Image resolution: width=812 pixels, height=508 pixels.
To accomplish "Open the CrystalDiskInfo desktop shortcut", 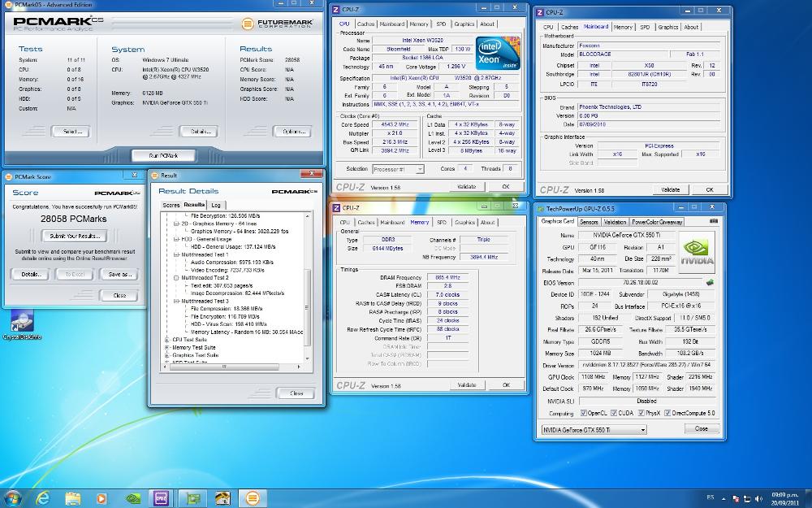I will pos(22,326).
